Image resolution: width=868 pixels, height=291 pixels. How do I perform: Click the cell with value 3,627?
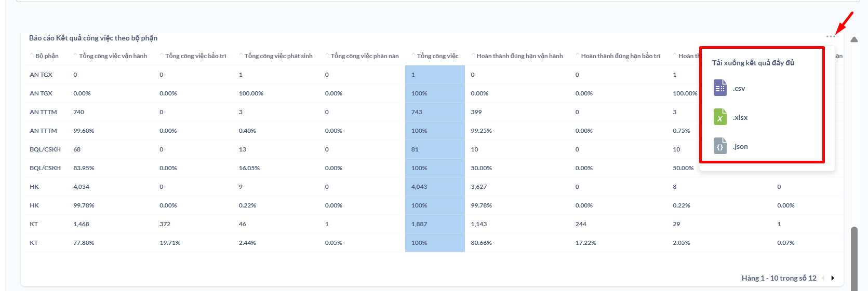pyautogui.click(x=479, y=187)
